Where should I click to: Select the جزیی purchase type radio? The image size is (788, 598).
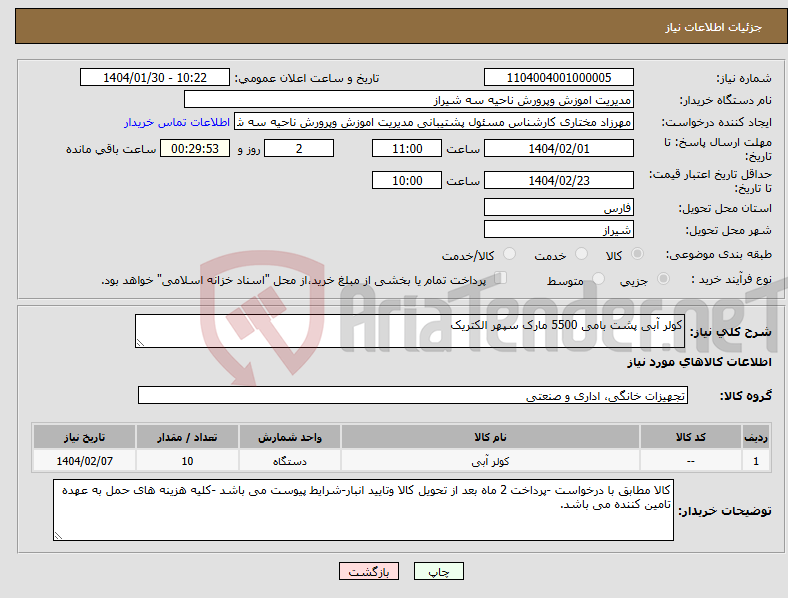click(x=663, y=278)
